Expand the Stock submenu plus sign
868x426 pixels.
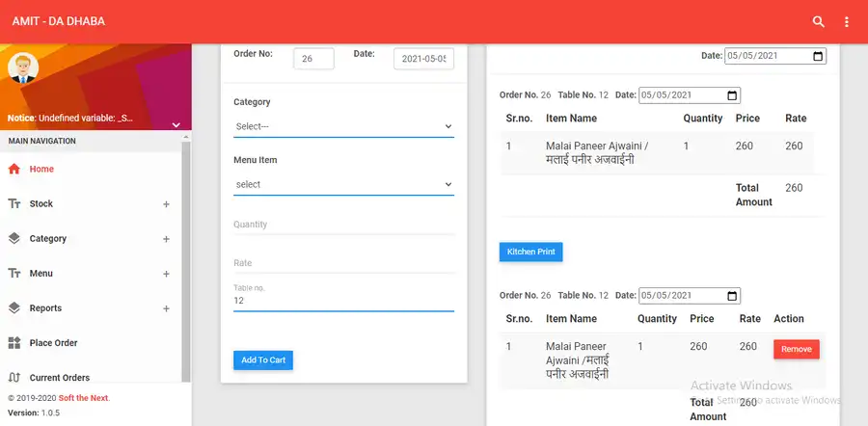(x=166, y=204)
